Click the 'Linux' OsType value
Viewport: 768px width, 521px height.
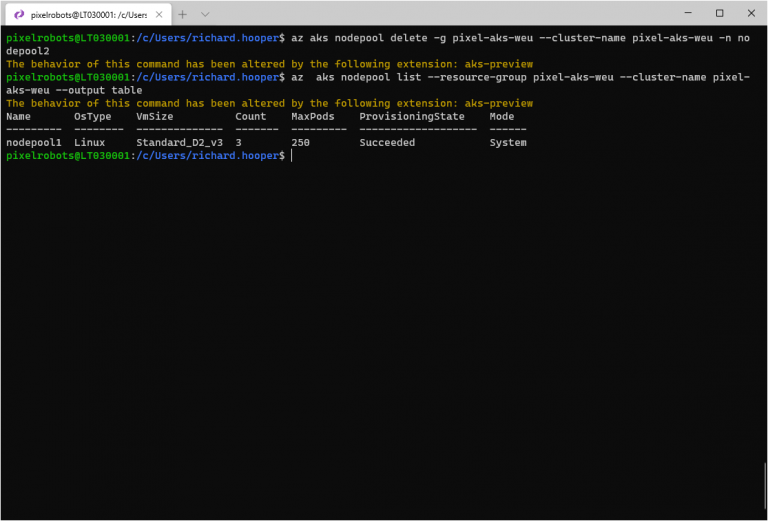(90, 142)
